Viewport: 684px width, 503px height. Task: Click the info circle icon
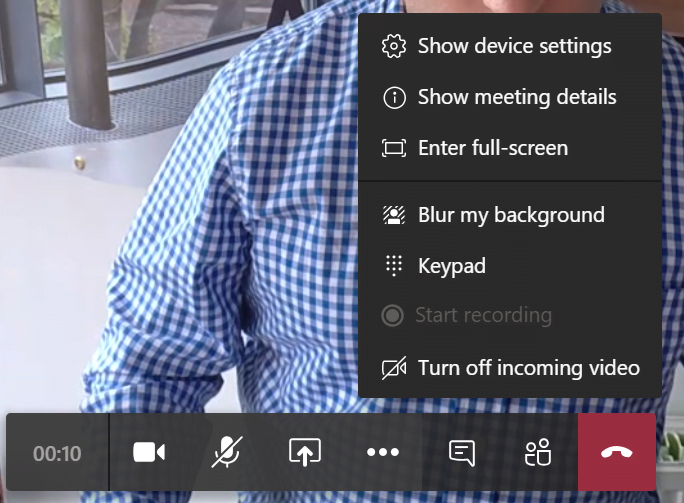click(394, 97)
